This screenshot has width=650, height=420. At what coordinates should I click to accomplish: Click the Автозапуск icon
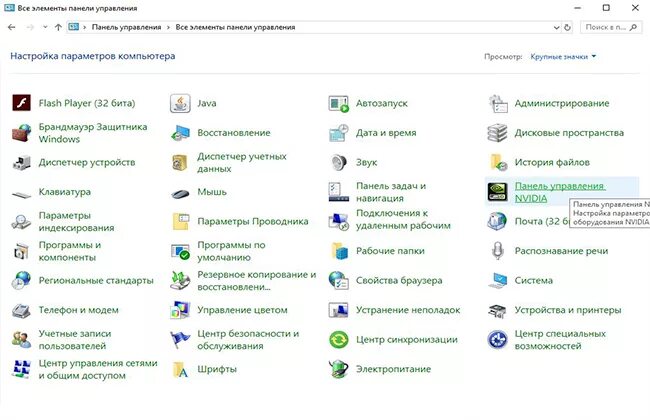coord(338,103)
